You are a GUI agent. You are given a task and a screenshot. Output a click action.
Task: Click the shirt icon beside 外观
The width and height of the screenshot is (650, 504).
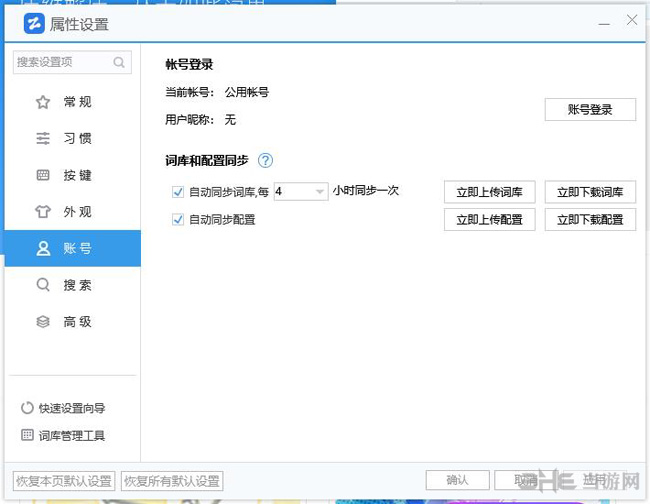(x=43, y=211)
